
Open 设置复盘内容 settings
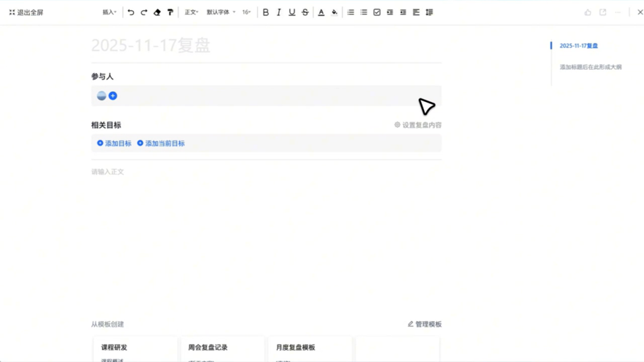pos(417,125)
